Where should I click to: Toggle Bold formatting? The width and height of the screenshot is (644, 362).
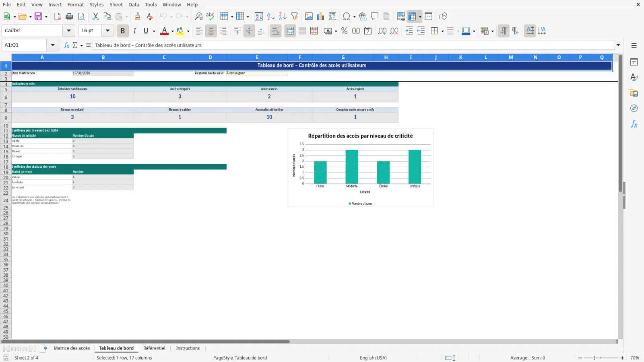coord(123,31)
